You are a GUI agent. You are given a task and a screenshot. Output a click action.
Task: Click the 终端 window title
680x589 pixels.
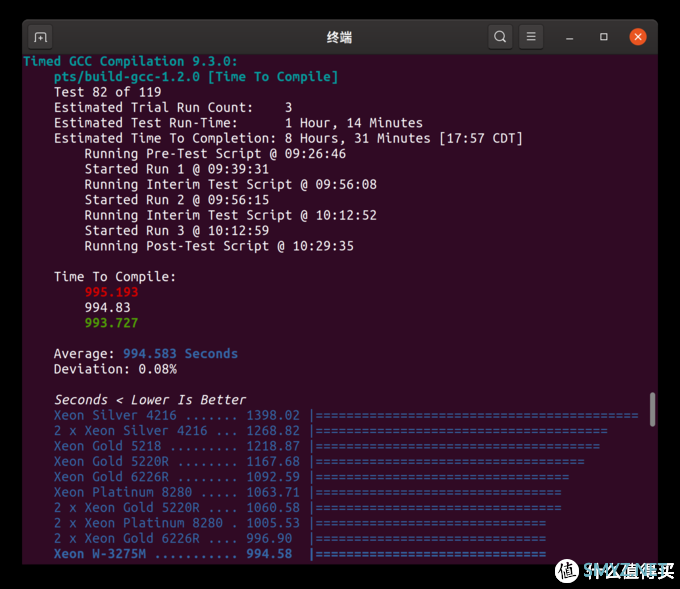coord(339,37)
